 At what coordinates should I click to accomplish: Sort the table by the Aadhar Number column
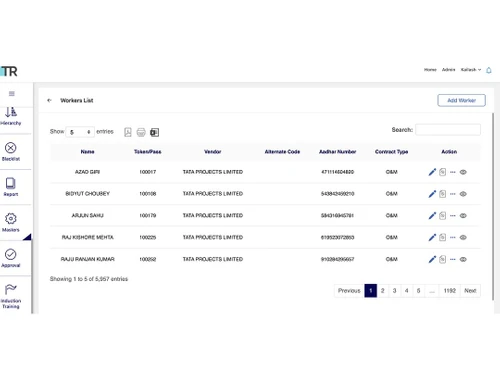tap(337, 152)
